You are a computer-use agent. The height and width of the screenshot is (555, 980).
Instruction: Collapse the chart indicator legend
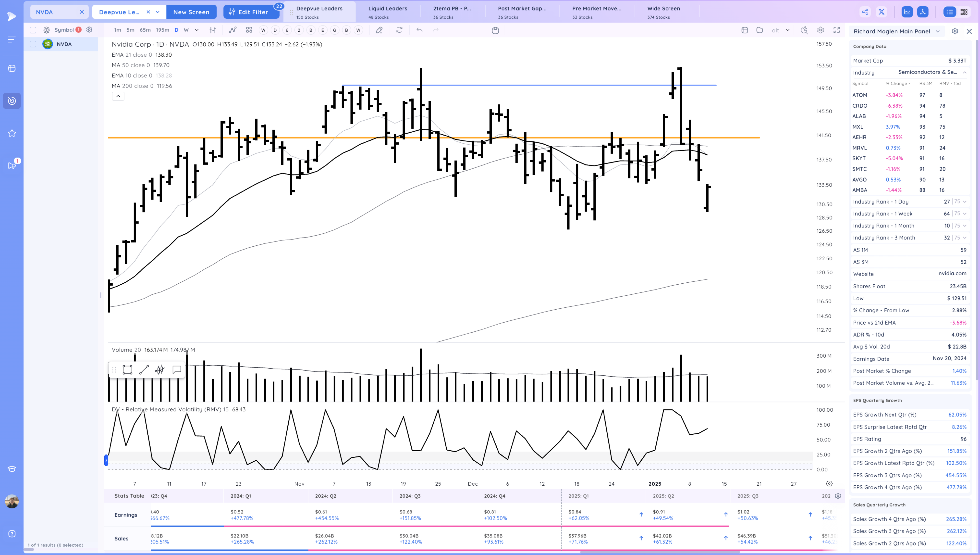click(x=118, y=96)
